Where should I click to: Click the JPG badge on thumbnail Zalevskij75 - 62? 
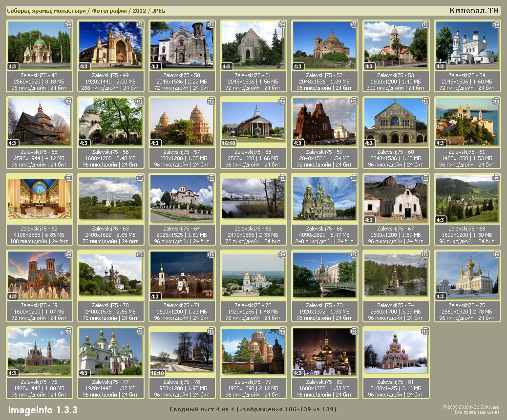point(68,178)
